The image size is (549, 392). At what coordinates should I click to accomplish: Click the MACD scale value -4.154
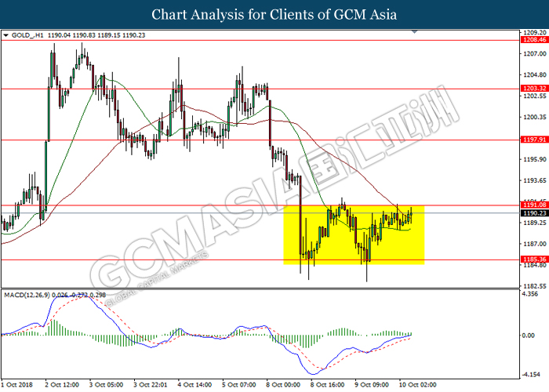[531, 375]
